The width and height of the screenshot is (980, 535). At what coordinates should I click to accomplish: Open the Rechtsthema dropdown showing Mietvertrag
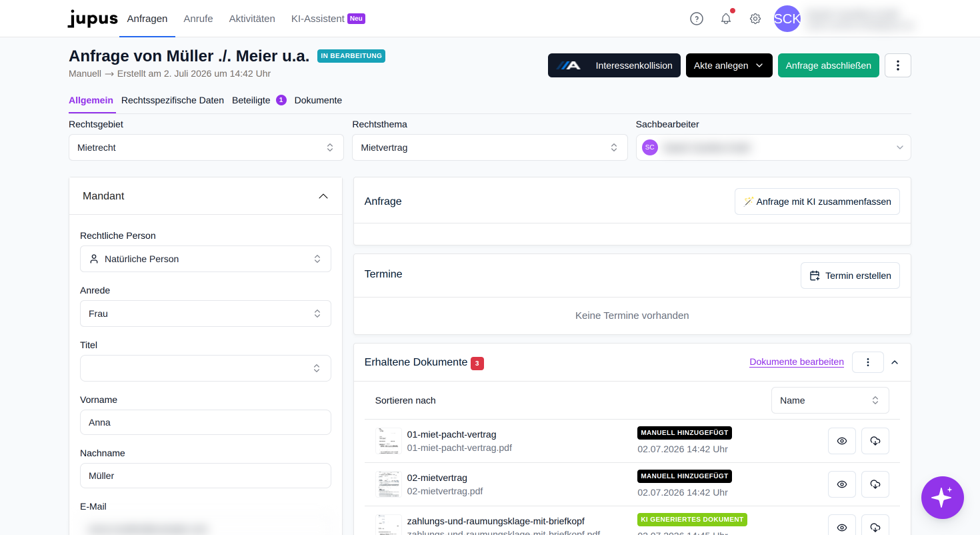490,147
